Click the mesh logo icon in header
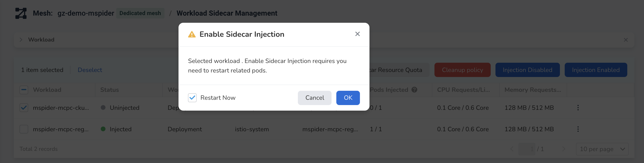Image resolution: width=644 pixels, height=163 pixels. (21, 13)
